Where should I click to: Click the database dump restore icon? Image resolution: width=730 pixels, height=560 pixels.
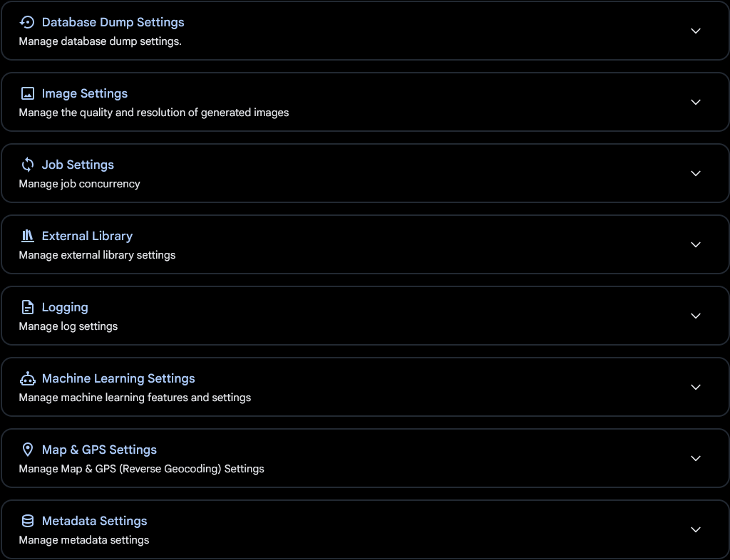pos(27,22)
